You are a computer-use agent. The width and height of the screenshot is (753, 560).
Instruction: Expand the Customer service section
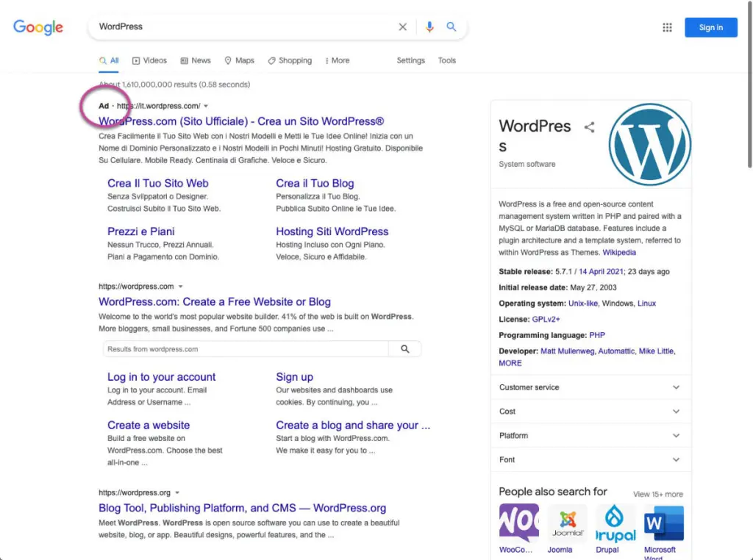point(590,387)
